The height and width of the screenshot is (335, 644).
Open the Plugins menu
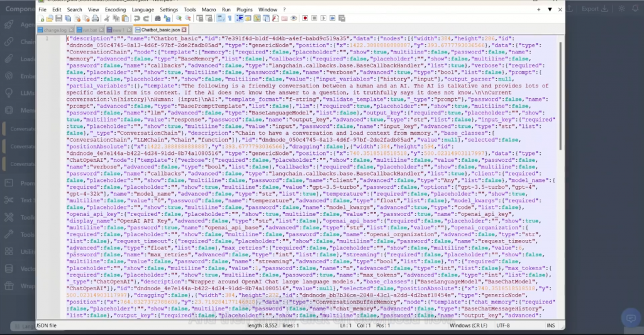coord(245,10)
